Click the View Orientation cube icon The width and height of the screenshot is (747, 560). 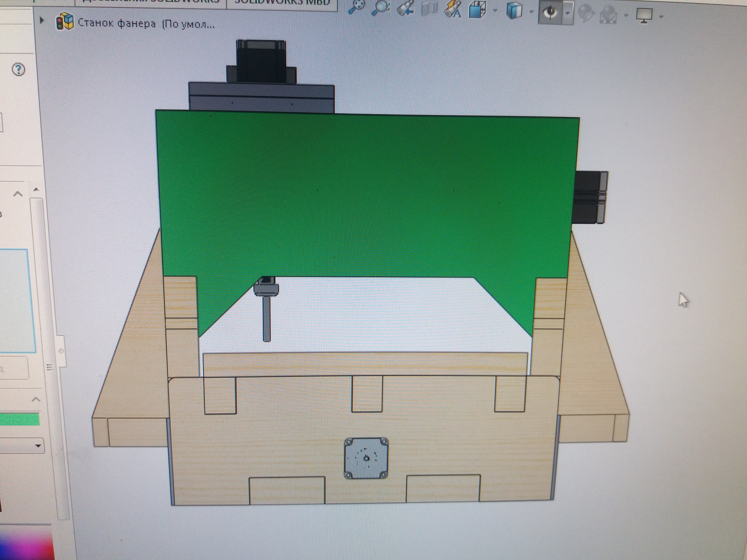click(x=477, y=10)
